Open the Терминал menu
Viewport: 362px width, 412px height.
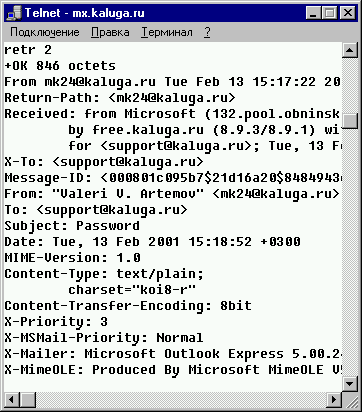point(167,32)
